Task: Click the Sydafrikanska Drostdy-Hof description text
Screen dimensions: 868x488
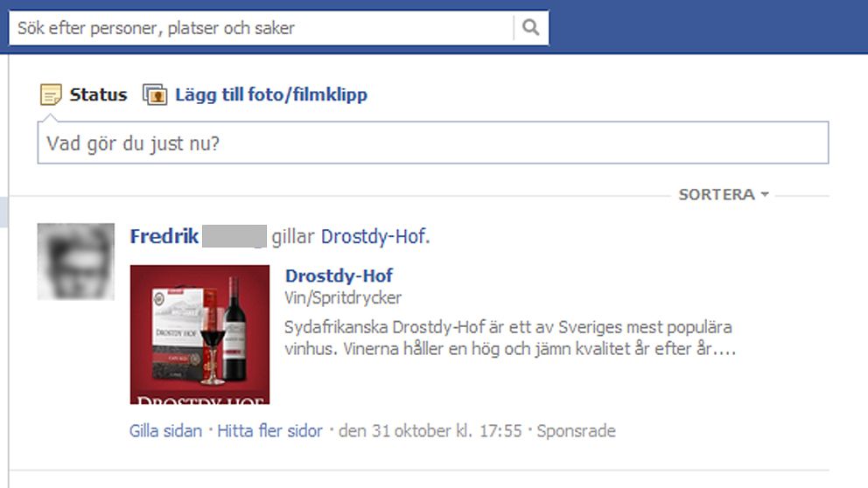Action: [x=510, y=338]
